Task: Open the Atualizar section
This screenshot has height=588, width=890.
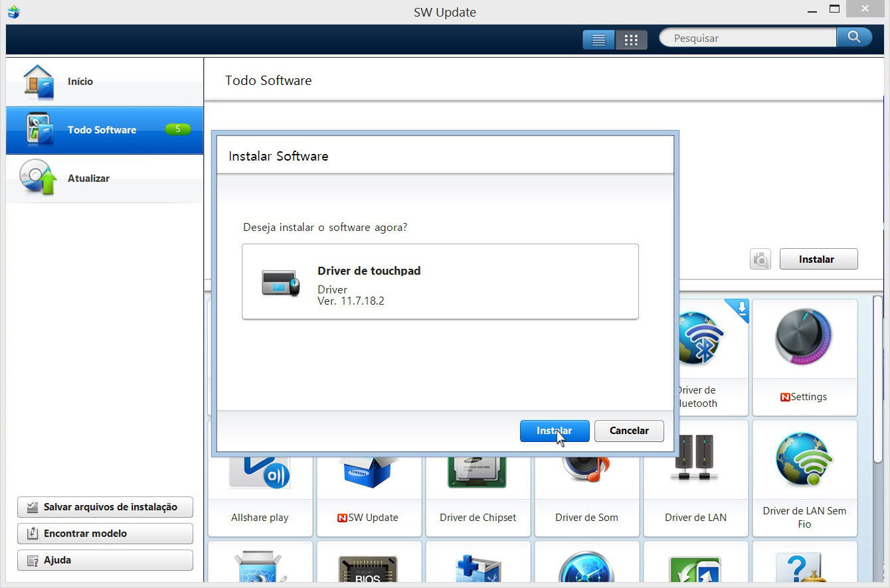Action: pos(104,179)
